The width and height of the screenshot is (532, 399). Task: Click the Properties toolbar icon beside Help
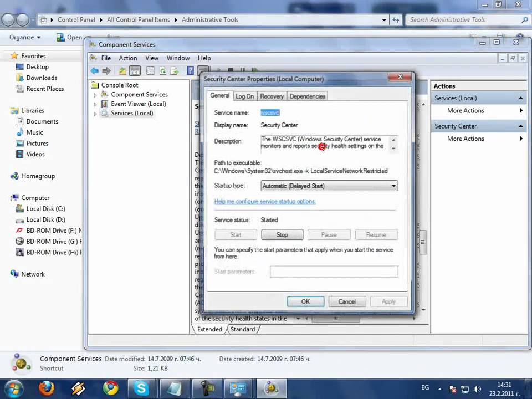[x=203, y=70]
